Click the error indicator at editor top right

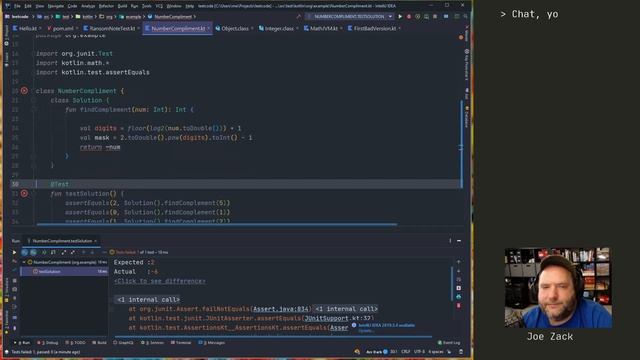click(461, 37)
